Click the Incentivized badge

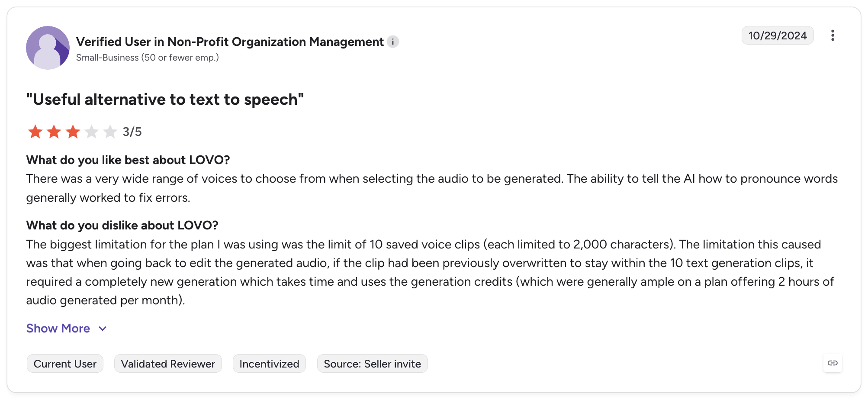[269, 364]
